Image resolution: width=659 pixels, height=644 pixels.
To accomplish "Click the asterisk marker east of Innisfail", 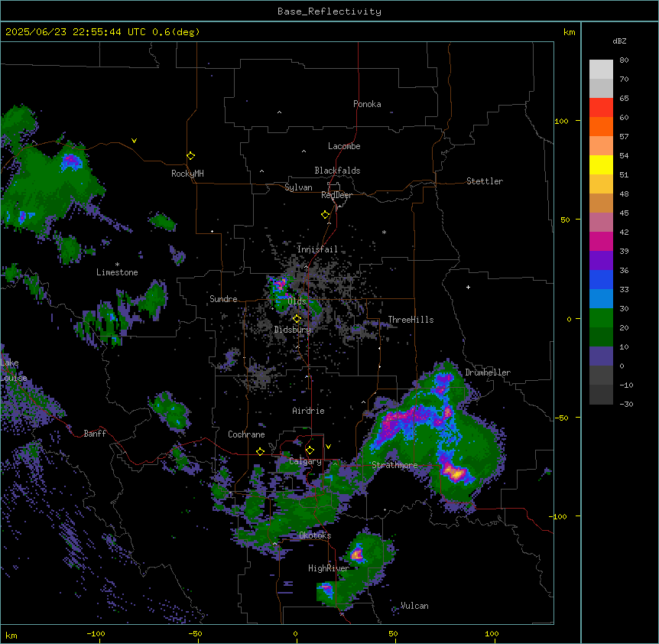I will tap(384, 232).
